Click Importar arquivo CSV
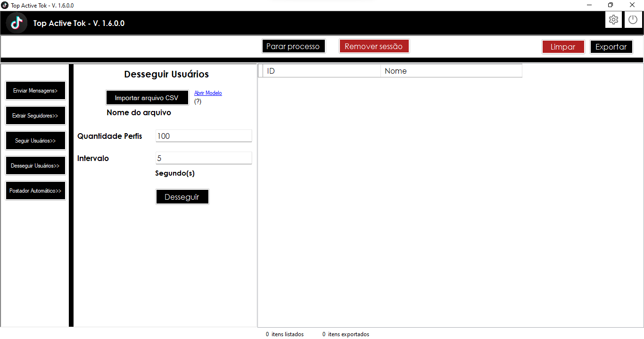The image size is (644, 339). coord(147,97)
